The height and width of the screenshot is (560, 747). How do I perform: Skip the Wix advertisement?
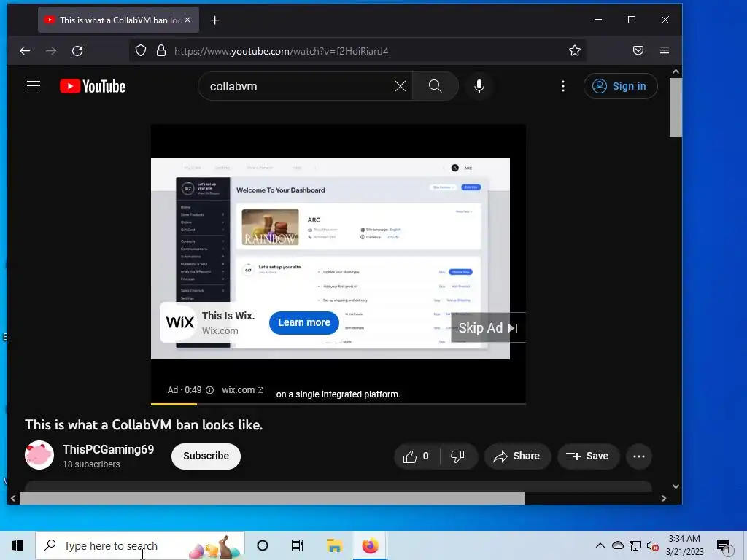pyautogui.click(x=488, y=328)
